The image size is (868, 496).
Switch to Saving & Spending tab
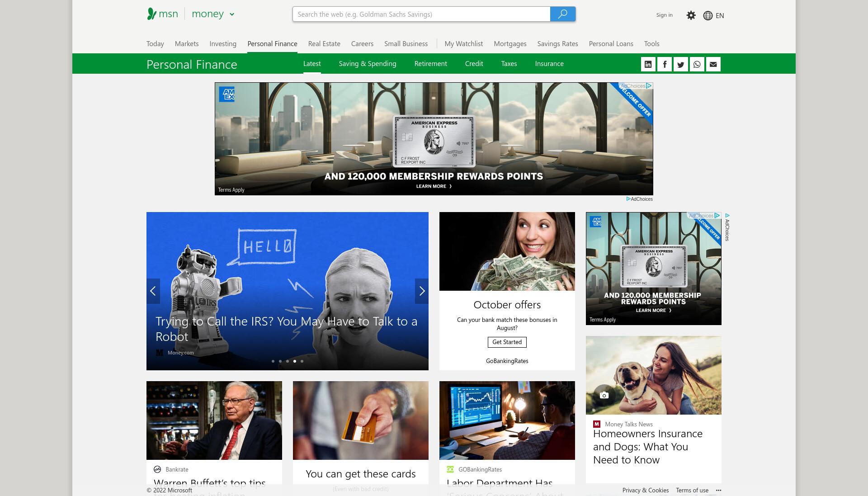(x=368, y=64)
